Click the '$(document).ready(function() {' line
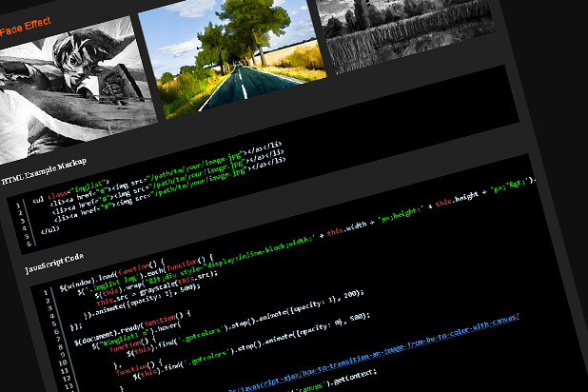 coord(133,329)
